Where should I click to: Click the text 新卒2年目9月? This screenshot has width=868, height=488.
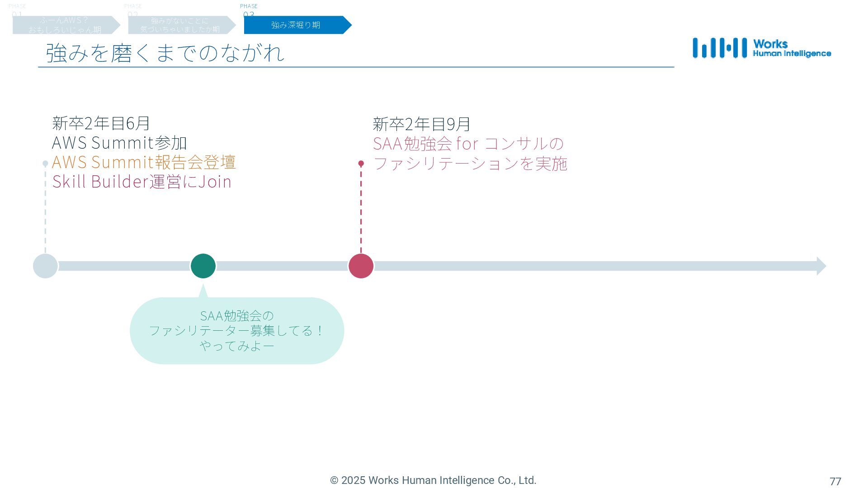422,124
